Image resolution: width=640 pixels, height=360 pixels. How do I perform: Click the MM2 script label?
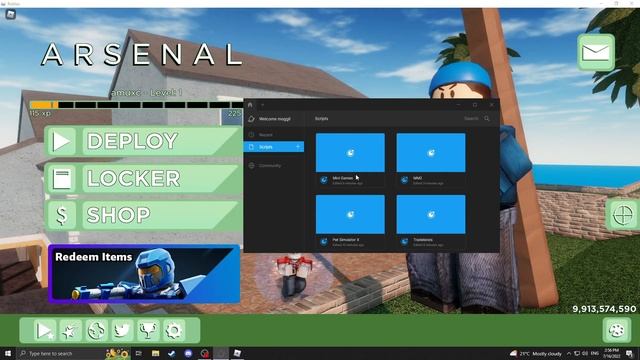pos(418,178)
